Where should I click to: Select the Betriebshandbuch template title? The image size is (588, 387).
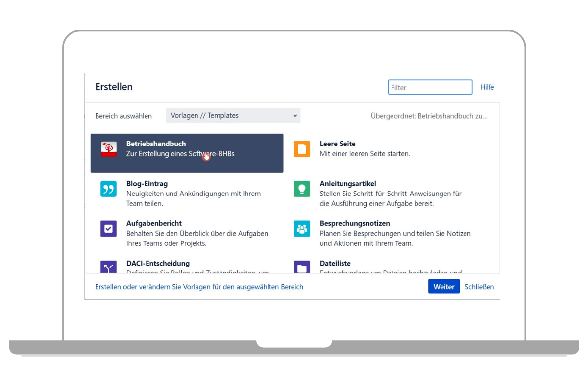click(x=156, y=144)
